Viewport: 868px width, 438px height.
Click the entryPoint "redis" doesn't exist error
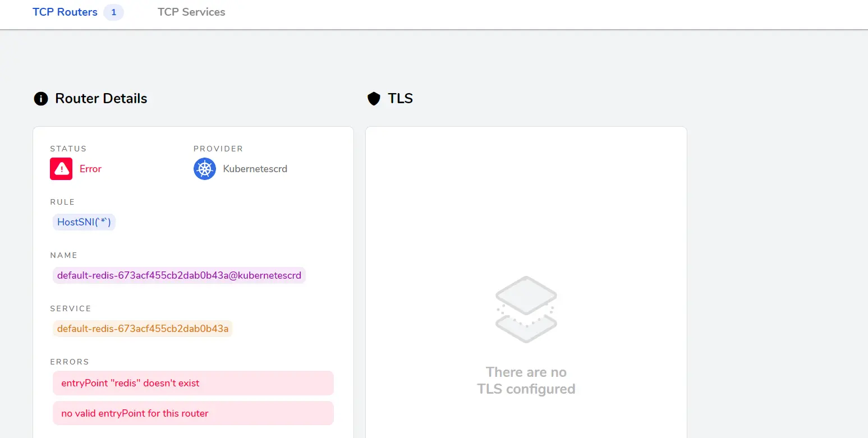193,383
